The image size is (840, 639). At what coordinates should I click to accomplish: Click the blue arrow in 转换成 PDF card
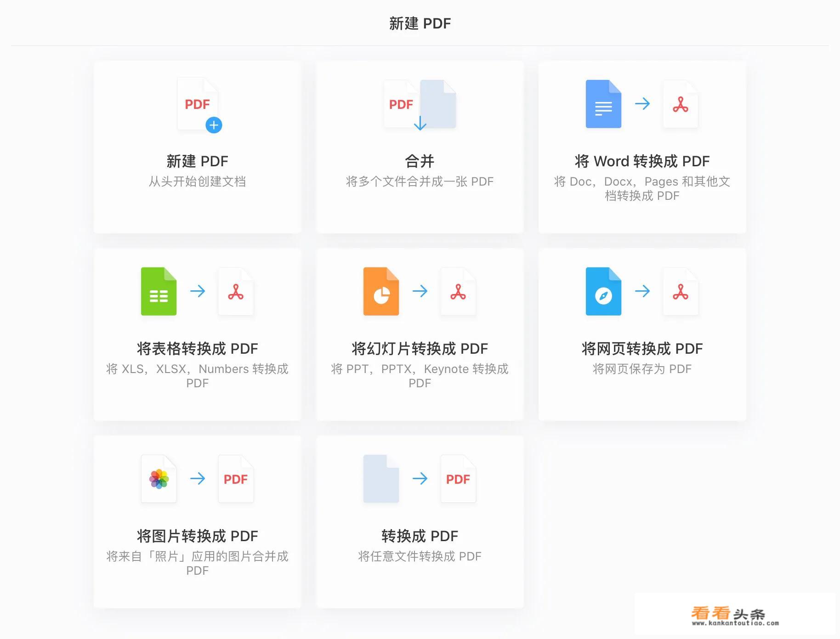coord(420,479)
